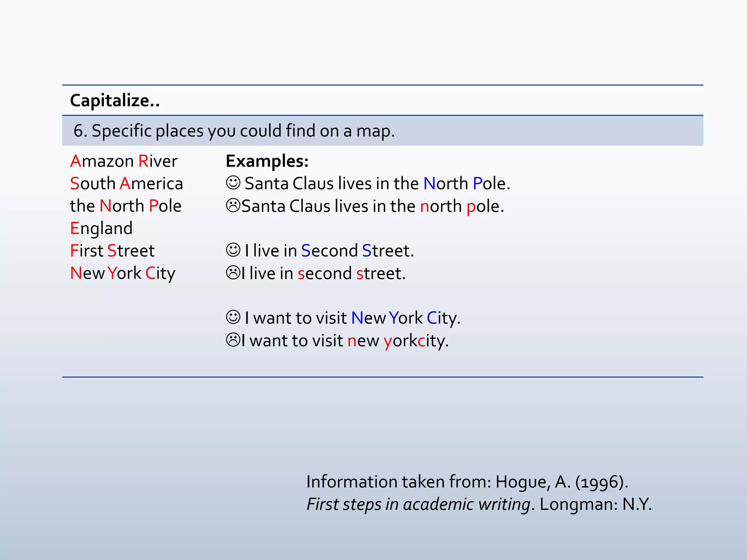Viewport: 747px width, 560px height.
Task: Click the bold 'Examples:' label
Action: (x=267, y=161)
